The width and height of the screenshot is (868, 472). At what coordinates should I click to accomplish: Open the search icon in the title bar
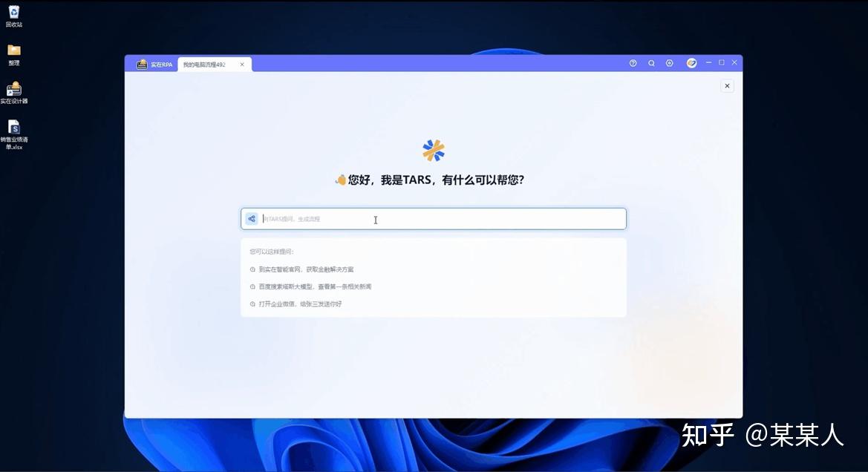click(x=651, y=62)
